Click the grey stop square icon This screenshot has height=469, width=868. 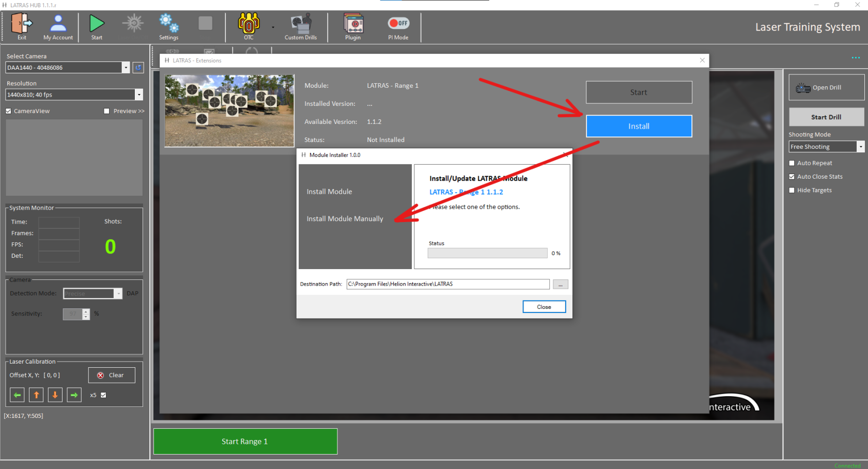(206, 23)
